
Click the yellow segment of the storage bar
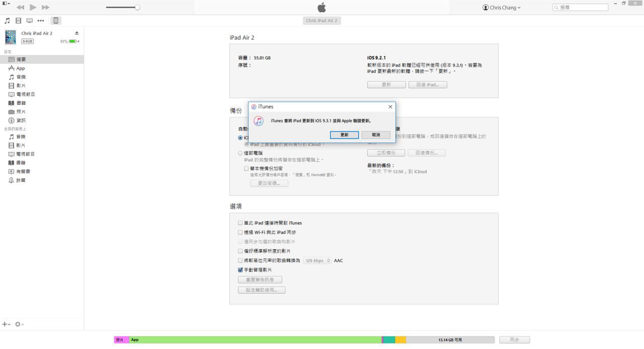tap(400, 340)
